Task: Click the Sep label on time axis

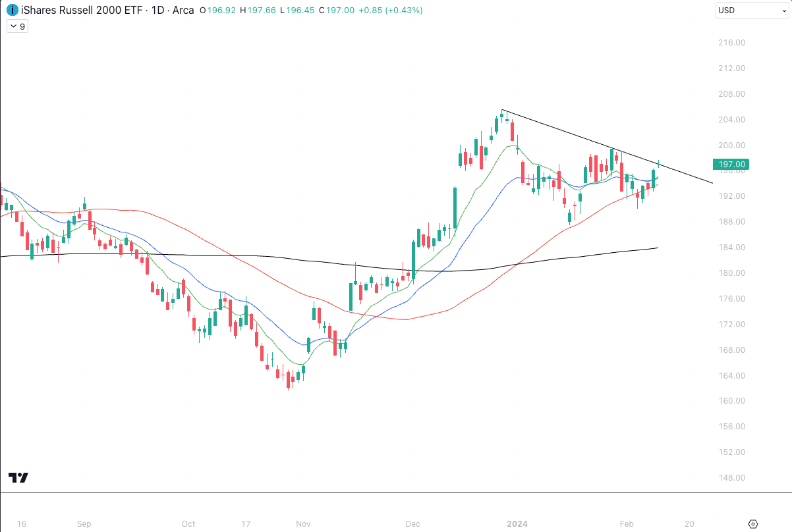Action: coord(84,524)
